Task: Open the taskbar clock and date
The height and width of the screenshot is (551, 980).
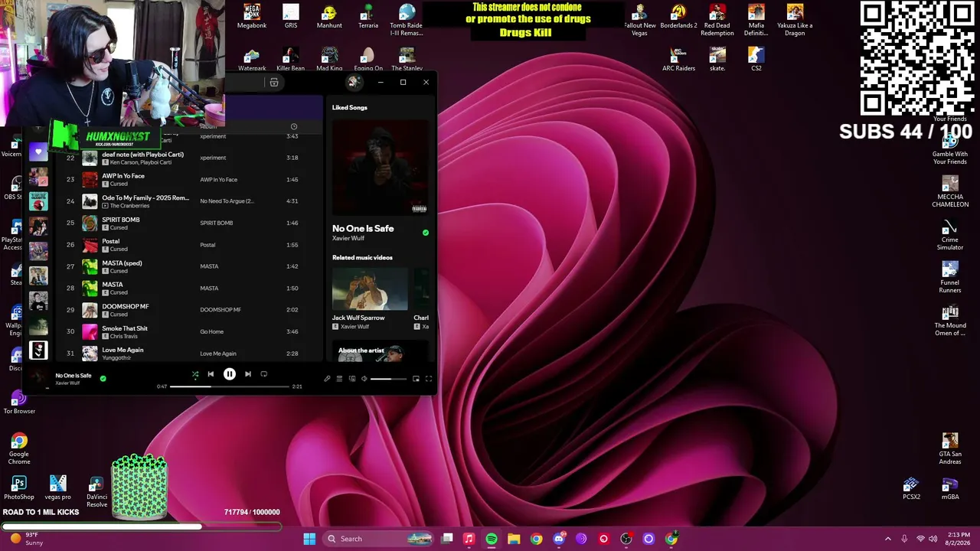Action: click(x=959, y=539)
